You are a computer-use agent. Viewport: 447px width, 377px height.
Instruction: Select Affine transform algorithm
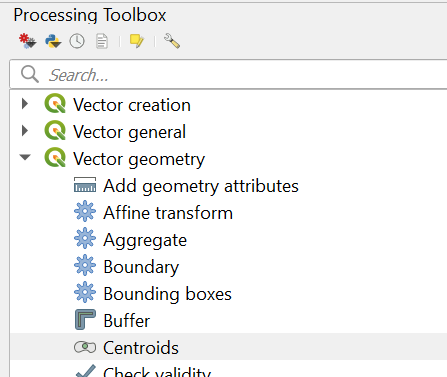pos(168,213)
